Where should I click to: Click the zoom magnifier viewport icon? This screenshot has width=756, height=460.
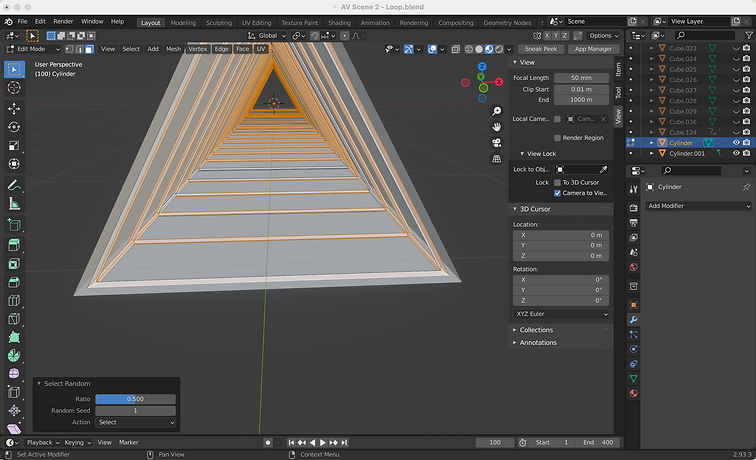[496, 111]
